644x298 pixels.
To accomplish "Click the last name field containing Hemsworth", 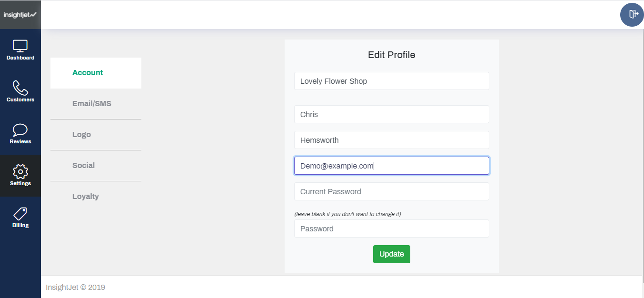I will click(391, 140).
